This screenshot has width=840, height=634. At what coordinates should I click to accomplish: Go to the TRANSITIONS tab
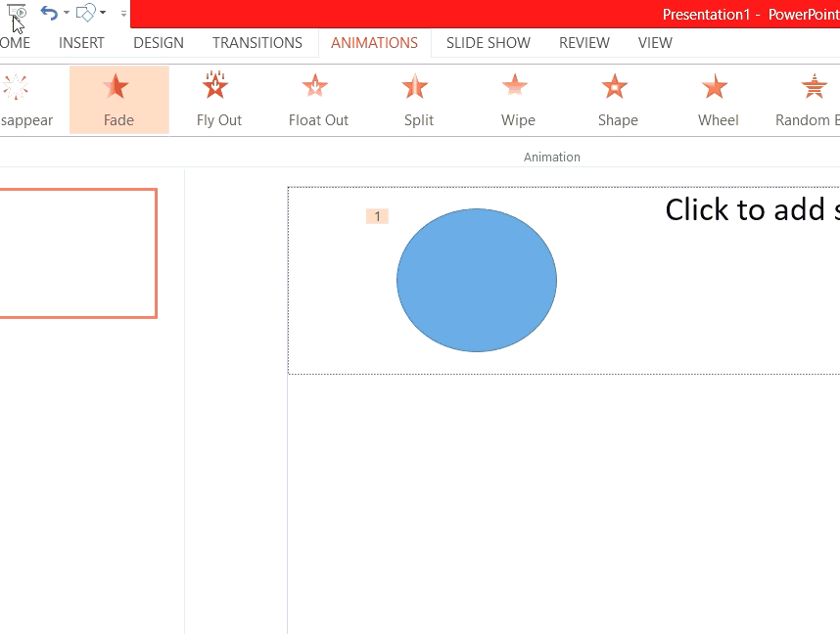(257, 43)
